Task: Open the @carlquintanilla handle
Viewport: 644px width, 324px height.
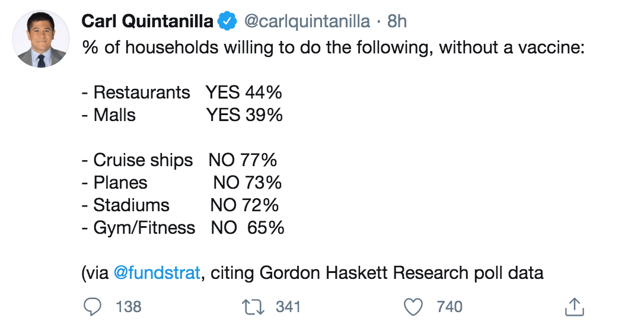Action: pyautogui.click(x=307, y=21)
